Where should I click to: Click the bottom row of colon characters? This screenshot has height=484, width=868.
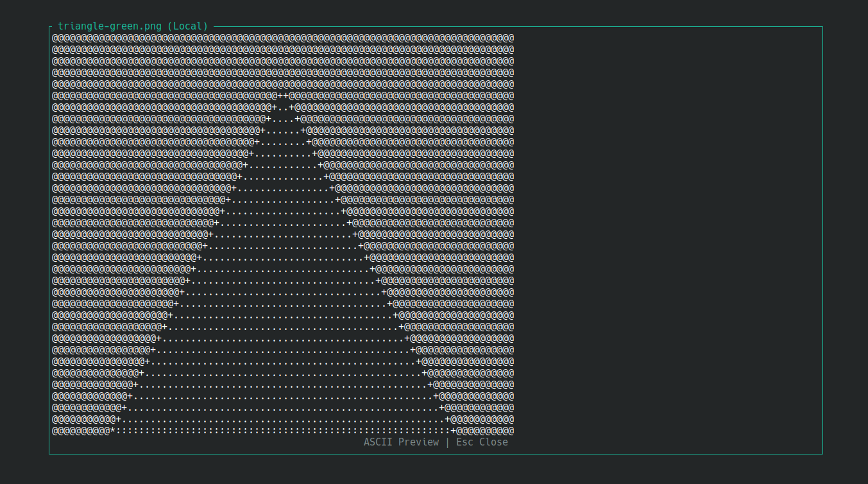click(x=282, y=431)
